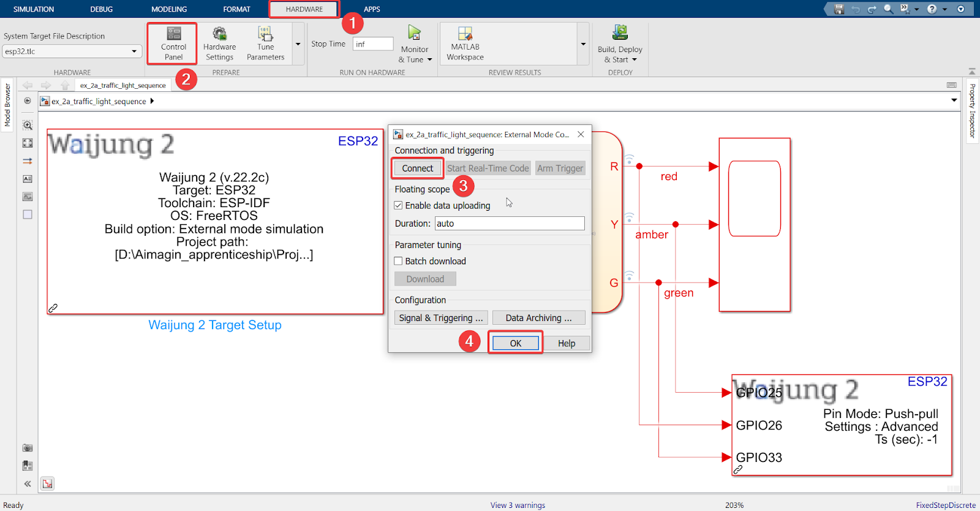Open Build, Deploy & Start dropdown arrow
The height and width of the screenshot is (511, 980).
coord(635,59)
